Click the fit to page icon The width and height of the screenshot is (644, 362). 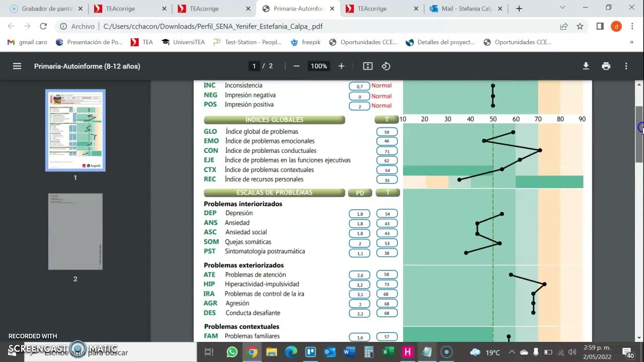pos(368,66)
